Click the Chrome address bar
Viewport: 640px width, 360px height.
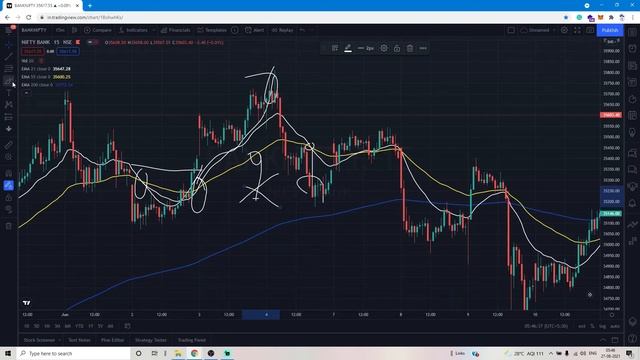point(300,18)
